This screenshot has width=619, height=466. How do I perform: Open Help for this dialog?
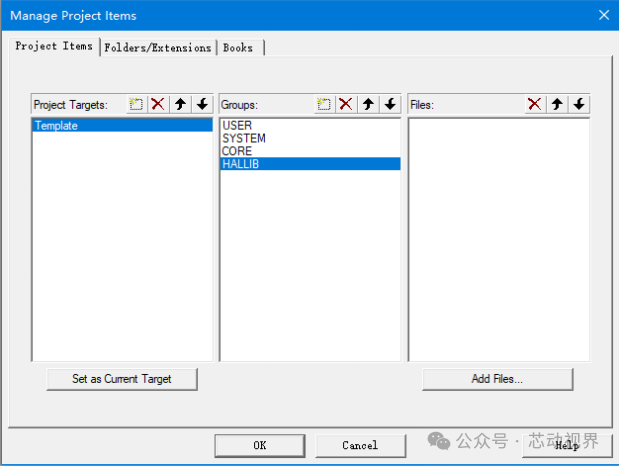[x=567, y=445]
